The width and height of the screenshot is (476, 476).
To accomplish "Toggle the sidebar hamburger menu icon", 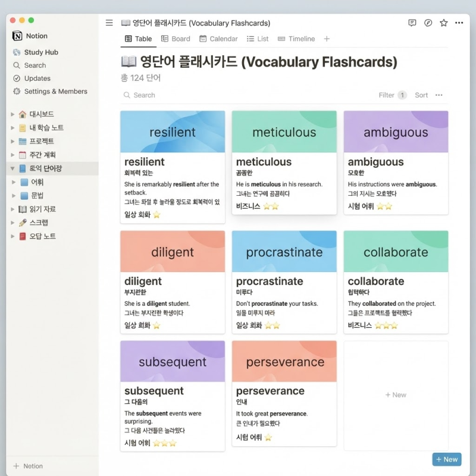I will point(109,23).
